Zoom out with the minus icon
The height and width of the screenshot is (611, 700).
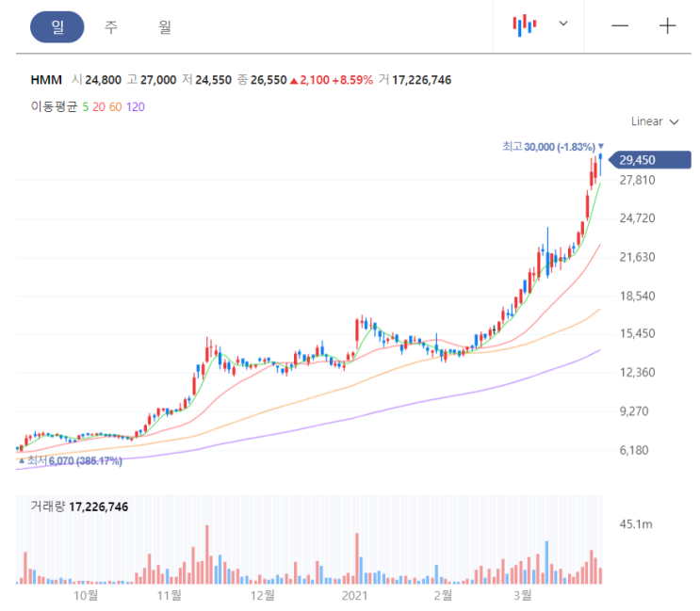coord(620,25)
